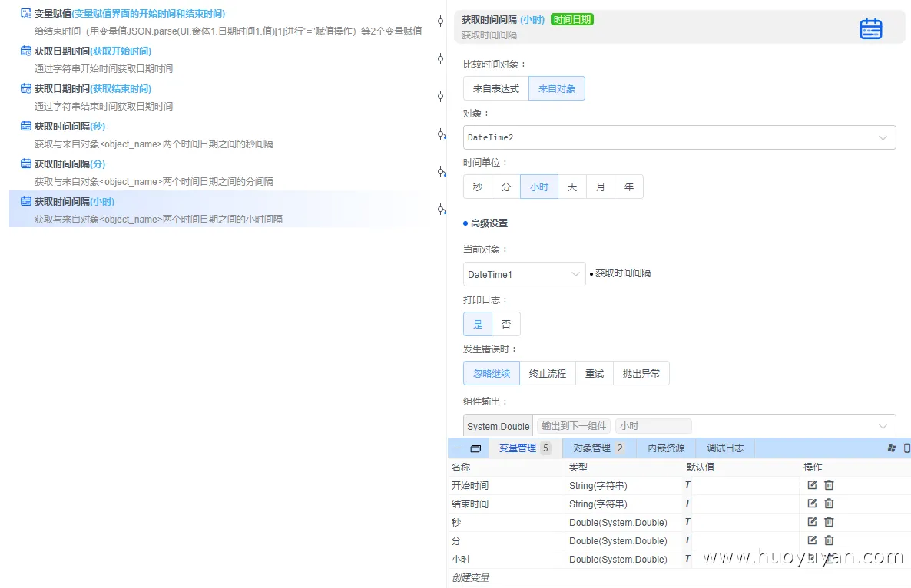Select 来自对象 as the comparison source
This screenshot has height=588, width=911.
click(557, 89)
